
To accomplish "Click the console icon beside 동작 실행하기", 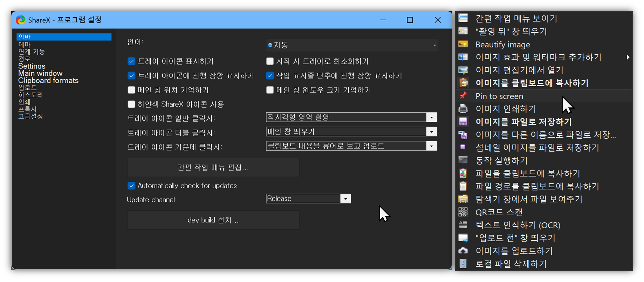I will 463,160.
